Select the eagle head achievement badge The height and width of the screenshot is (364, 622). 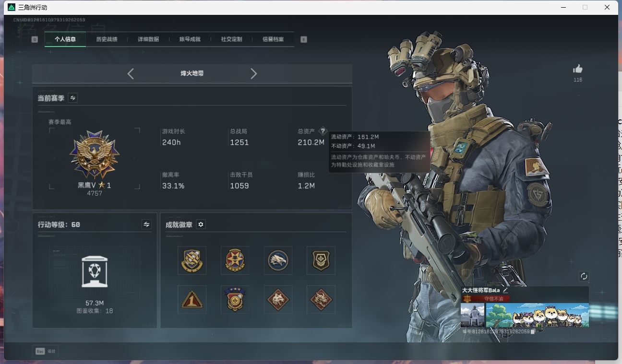click(278, 260)
